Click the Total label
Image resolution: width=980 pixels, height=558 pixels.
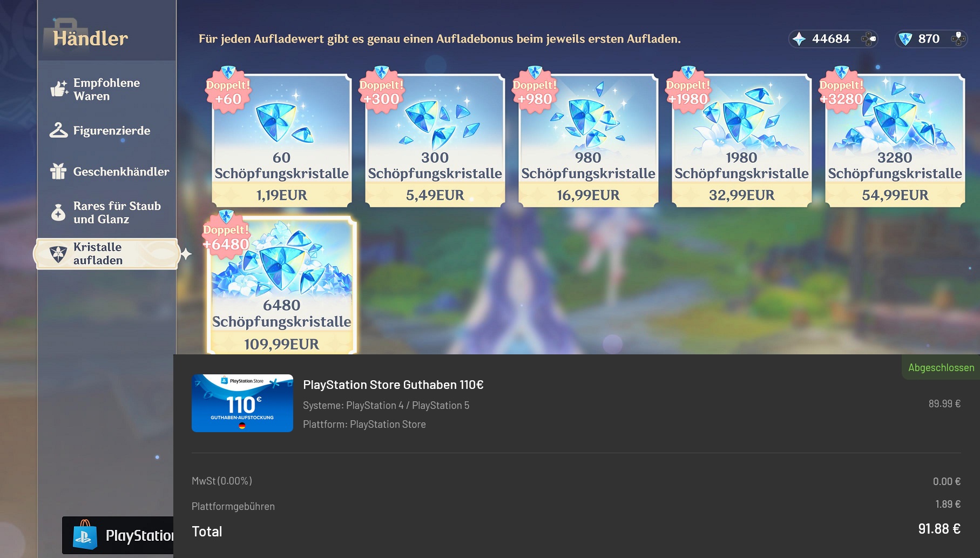207,532
